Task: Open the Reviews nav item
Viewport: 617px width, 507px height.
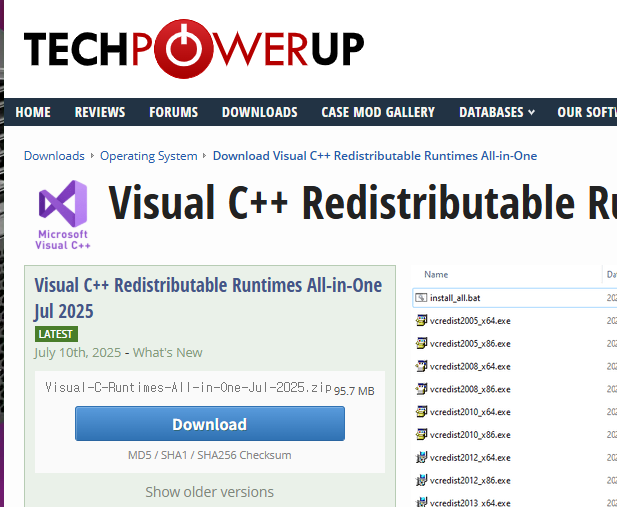Action: (x=100, y=112)
